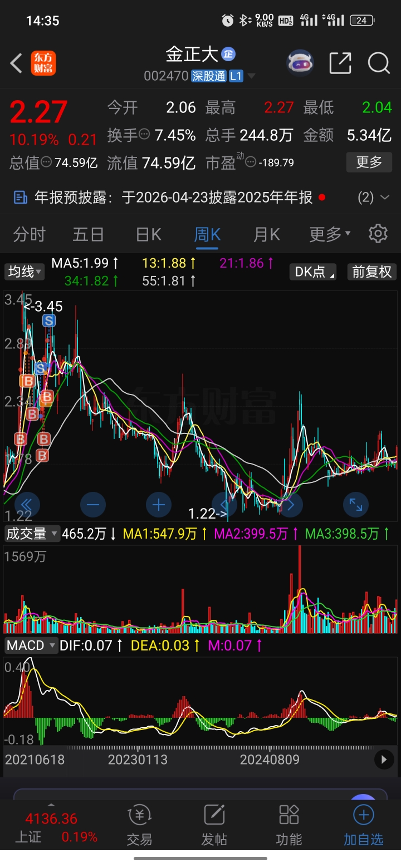Add stock via 加自选 plus icon
401x868 pixels.
click(x=364, y=826)
